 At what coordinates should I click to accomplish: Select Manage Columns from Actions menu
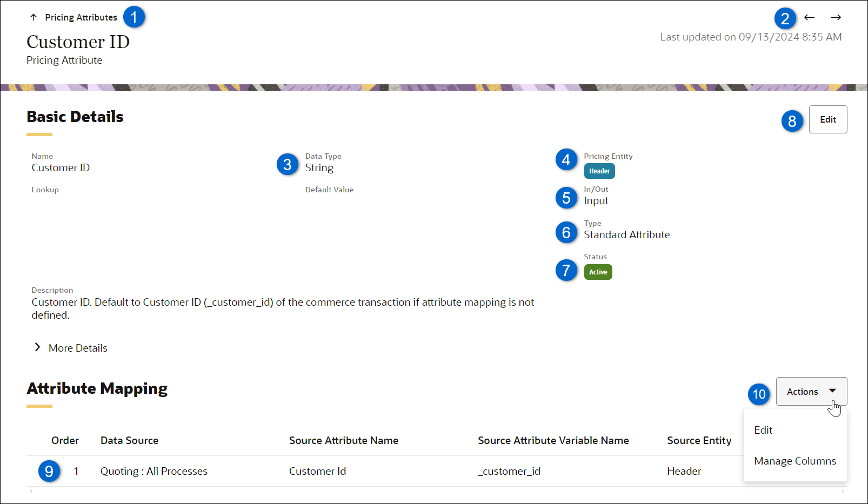(x=795, y=461)
